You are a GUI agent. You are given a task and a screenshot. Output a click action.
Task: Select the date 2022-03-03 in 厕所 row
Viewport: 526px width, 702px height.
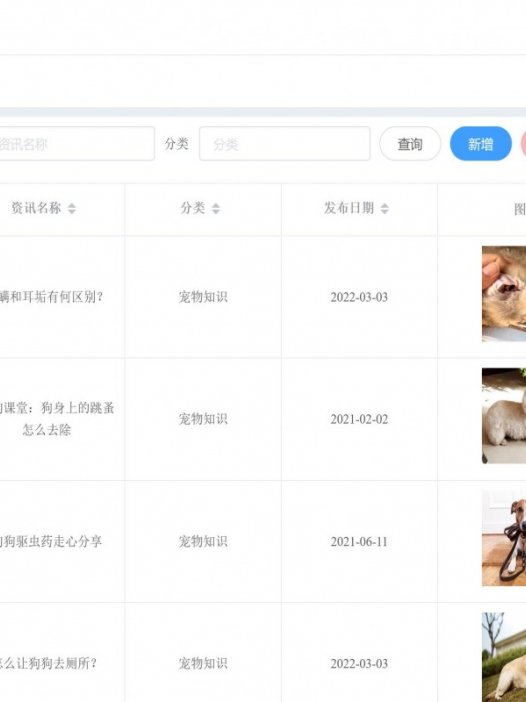359,663
